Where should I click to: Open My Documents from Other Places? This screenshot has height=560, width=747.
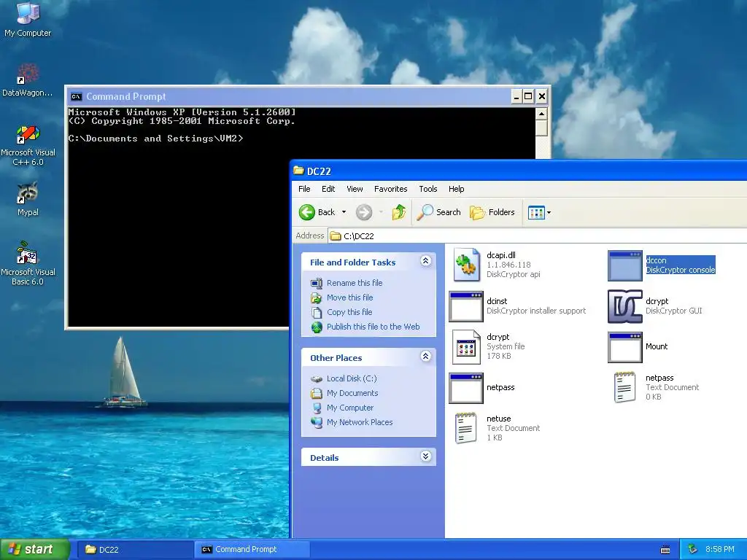click(x=352, y=393)
